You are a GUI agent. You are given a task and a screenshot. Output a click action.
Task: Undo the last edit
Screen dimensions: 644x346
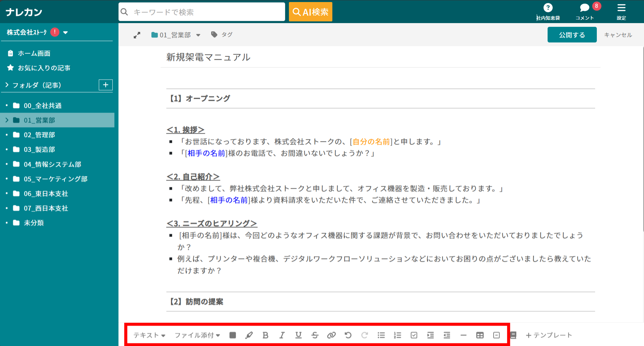coord(348,335)
